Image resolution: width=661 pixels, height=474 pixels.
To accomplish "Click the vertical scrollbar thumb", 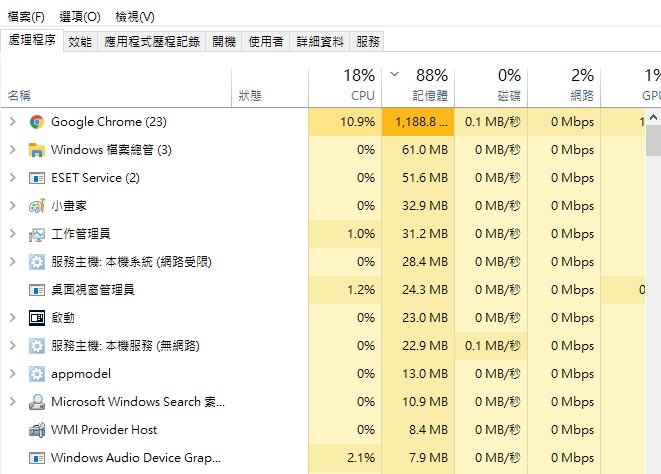I will [x=653, y=140].
